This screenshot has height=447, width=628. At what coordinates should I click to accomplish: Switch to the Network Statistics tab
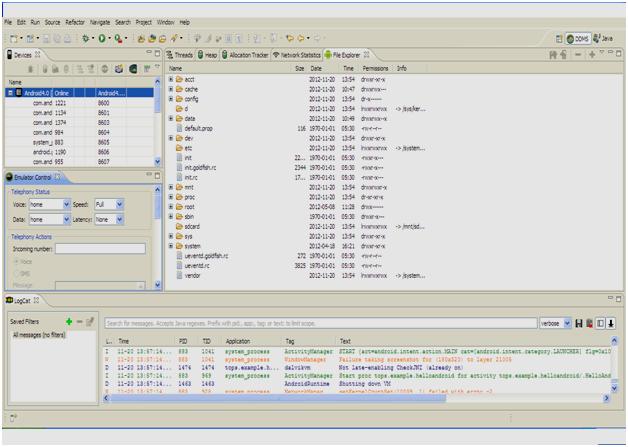[296, 55]
